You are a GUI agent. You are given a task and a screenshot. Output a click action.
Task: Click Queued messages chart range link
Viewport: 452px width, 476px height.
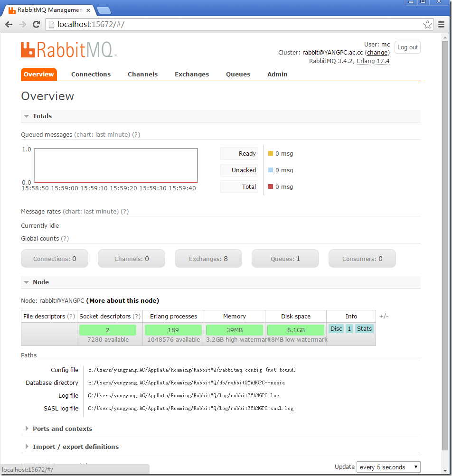(x=102, y=134)
